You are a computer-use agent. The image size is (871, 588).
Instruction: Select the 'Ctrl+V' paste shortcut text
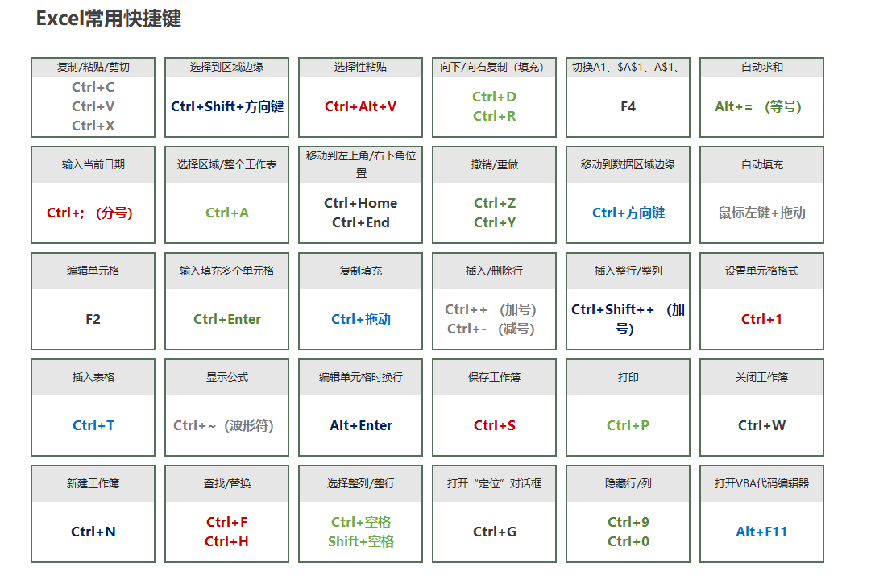pyautogui.click(x=93, y=106)
